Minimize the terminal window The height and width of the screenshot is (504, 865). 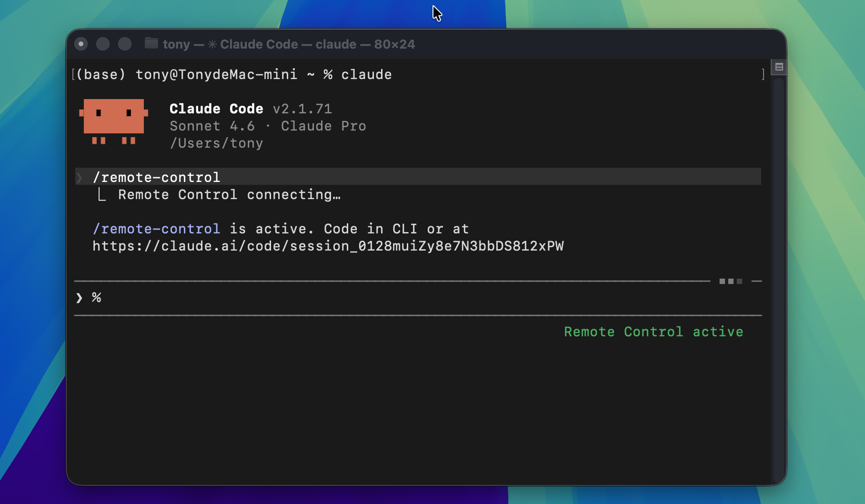[x=103, y=44]
